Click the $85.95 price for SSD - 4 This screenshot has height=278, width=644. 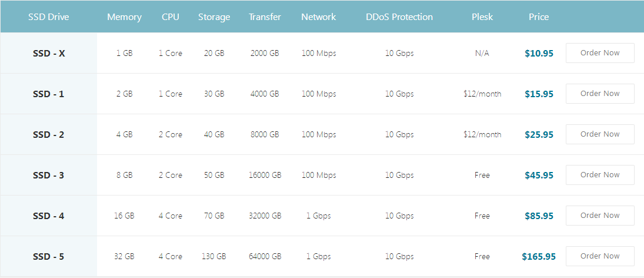[x=539, y=216]
